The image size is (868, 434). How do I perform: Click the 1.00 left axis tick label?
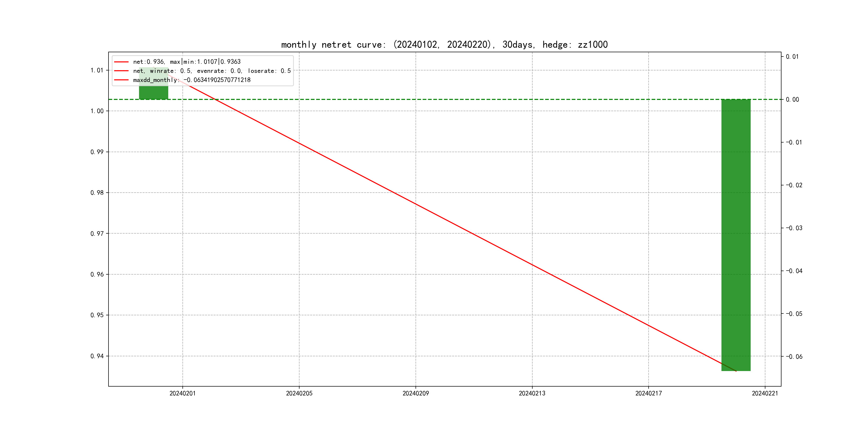point(97,111)
